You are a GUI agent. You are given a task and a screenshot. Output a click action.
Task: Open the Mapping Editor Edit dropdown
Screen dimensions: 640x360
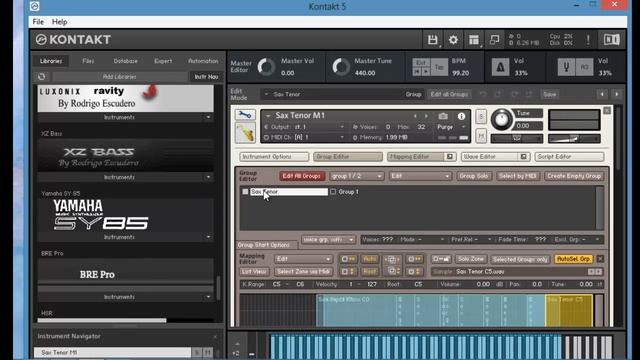303,259
